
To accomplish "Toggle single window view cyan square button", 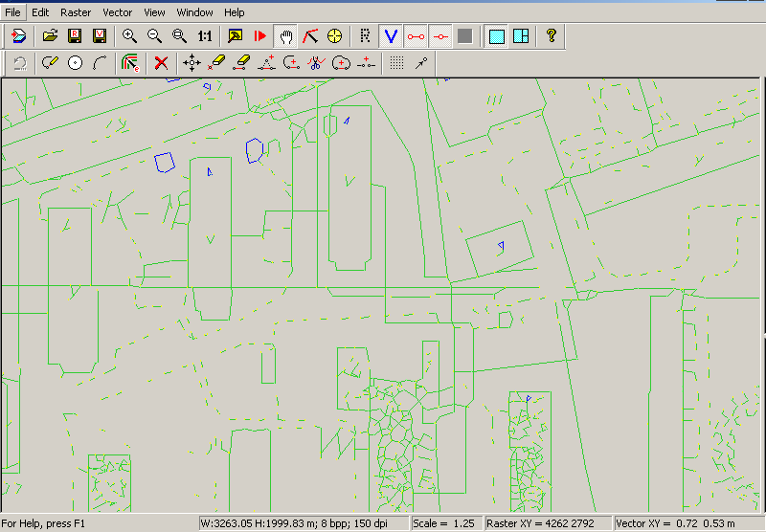I will point(496,36).
